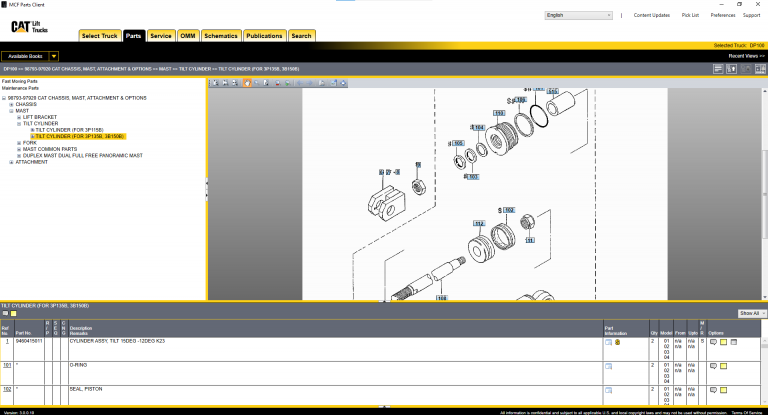Collapse the MAST tree node

(11, 111)
